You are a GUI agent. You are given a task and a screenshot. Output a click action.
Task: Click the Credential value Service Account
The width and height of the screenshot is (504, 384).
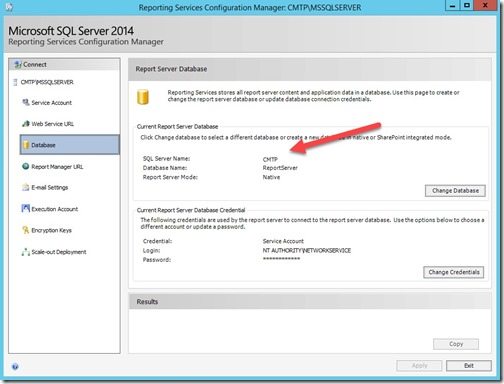283,241
